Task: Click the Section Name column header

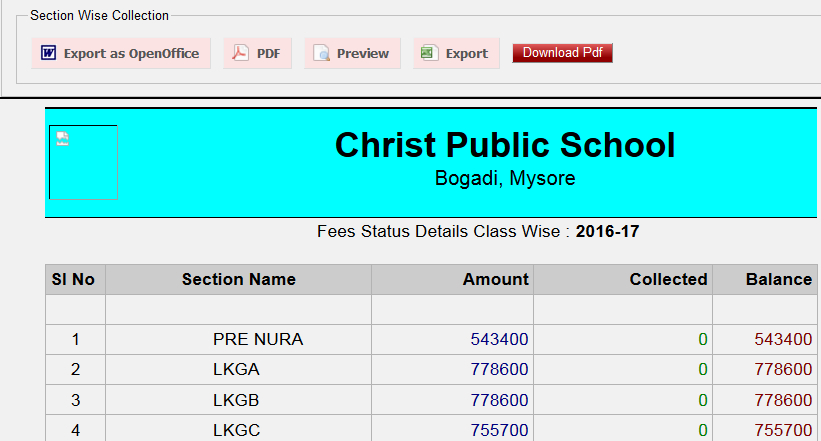Action: point(238,280)
